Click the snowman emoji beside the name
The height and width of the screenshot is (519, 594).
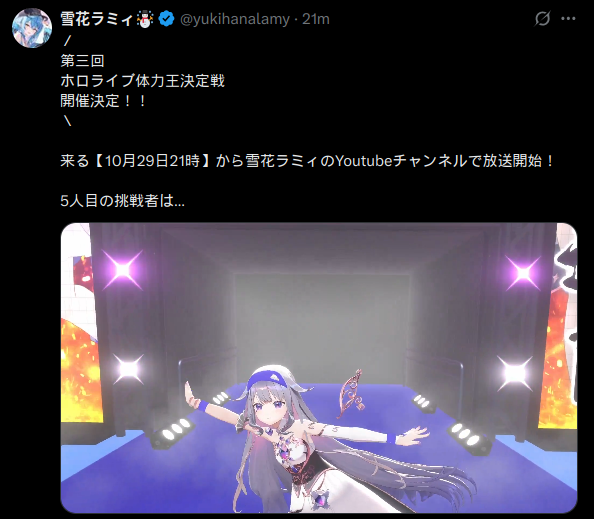[145, 19]
